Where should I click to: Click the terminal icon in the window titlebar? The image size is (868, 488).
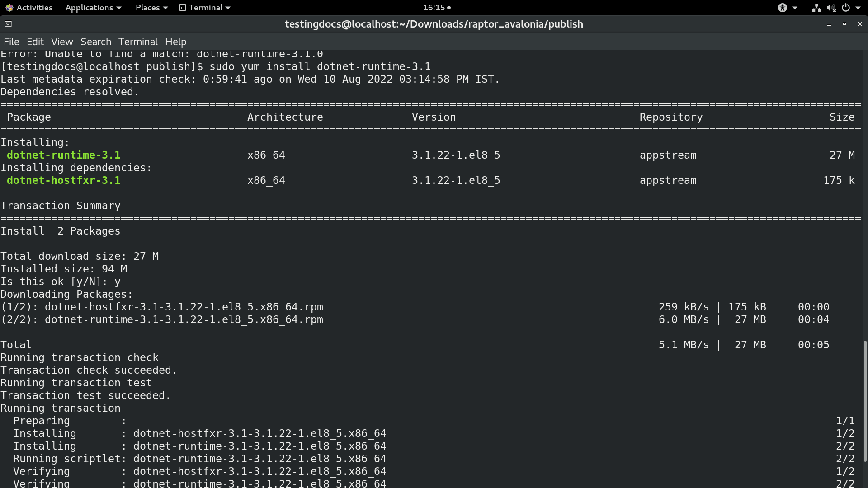8,24
